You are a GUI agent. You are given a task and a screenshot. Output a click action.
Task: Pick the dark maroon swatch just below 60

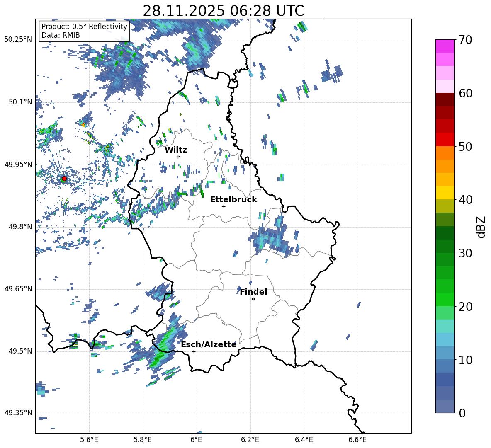(445, 99)
